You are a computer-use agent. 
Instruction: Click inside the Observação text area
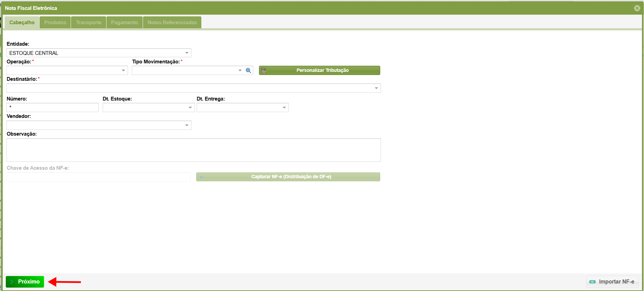click(194, 150)
